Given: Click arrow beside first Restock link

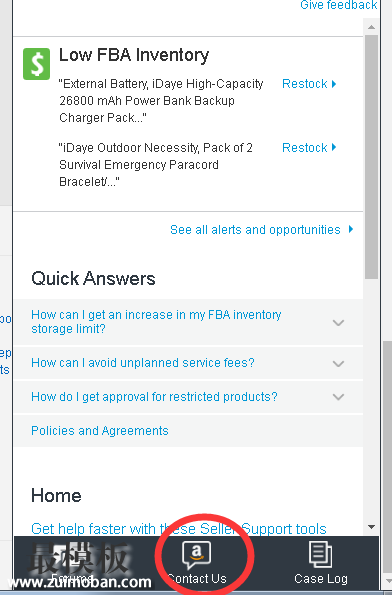Looking at the screenshot, I should (x=334, y=84).
